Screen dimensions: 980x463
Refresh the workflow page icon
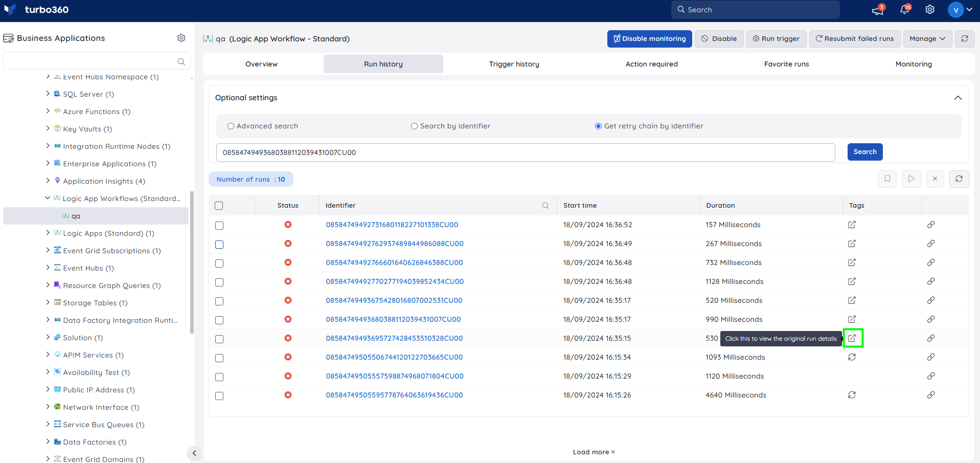[965, 39]
